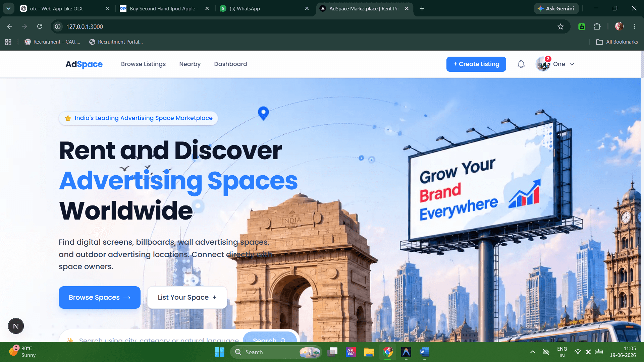Open the Chrome icon in the taskbar
The height and width of the screenshot is (362, 644).
tap(388, 352)
